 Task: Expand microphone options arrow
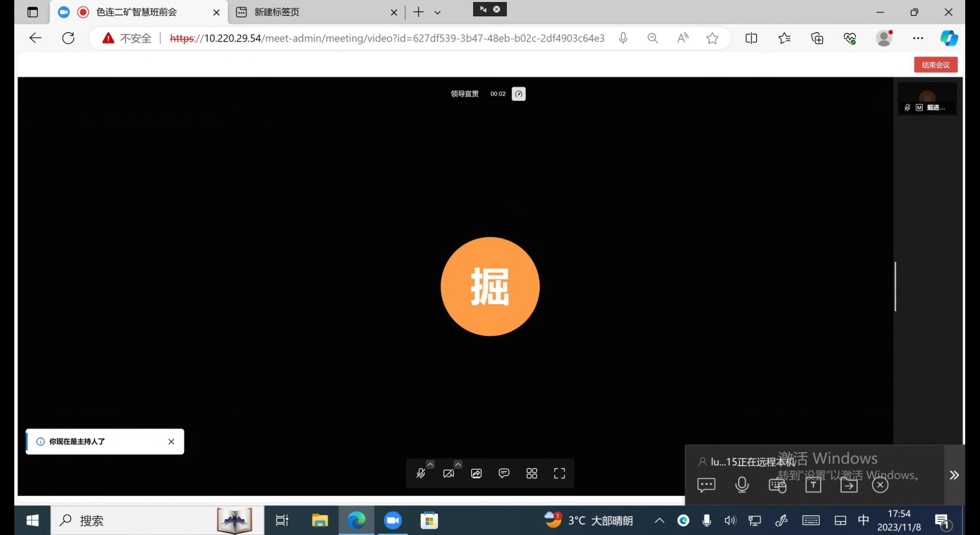pos(430,464)
